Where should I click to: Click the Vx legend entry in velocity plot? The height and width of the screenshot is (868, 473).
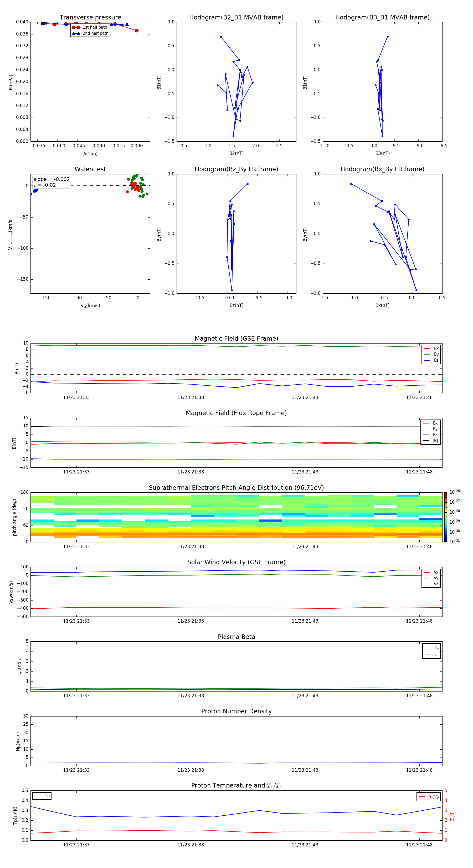(x=431, y=572)
